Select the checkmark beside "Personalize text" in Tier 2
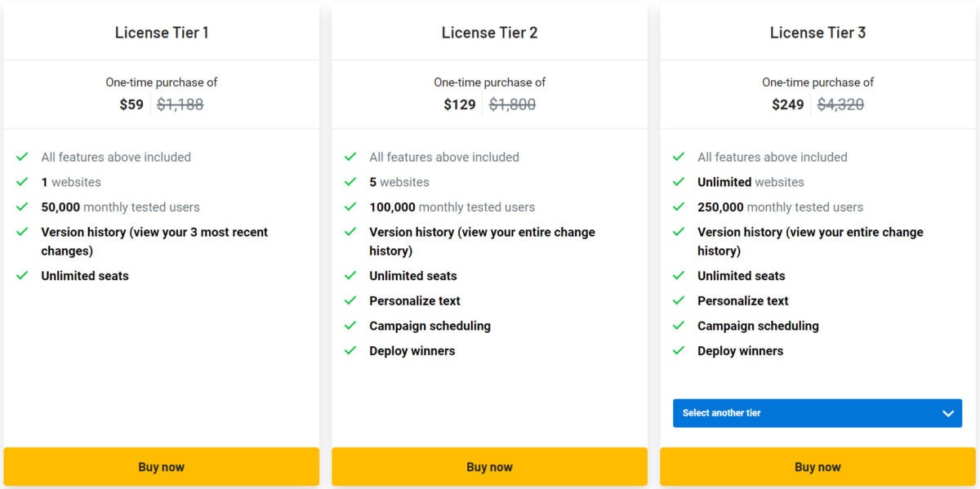Viewport: 980px width, 489px height. click(351, 300)
